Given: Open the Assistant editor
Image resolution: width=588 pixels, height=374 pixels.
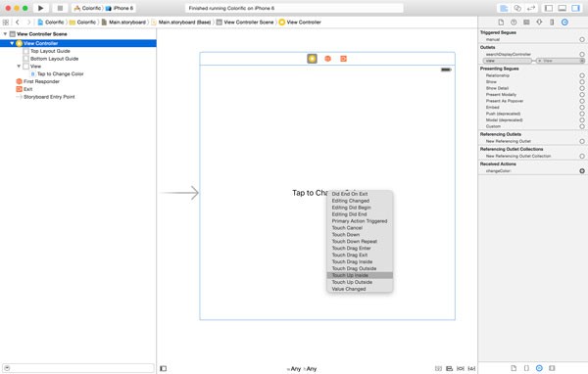Looking at the screenshot, I should pyautogui.click(x=517, y=8).
